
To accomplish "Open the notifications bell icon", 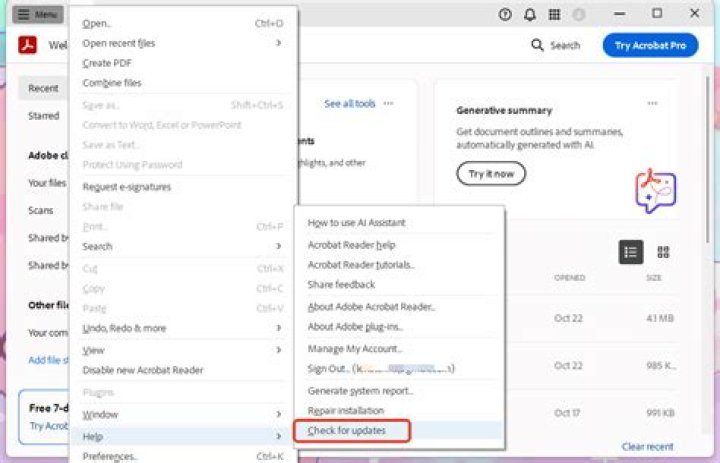I will [530, 14].
